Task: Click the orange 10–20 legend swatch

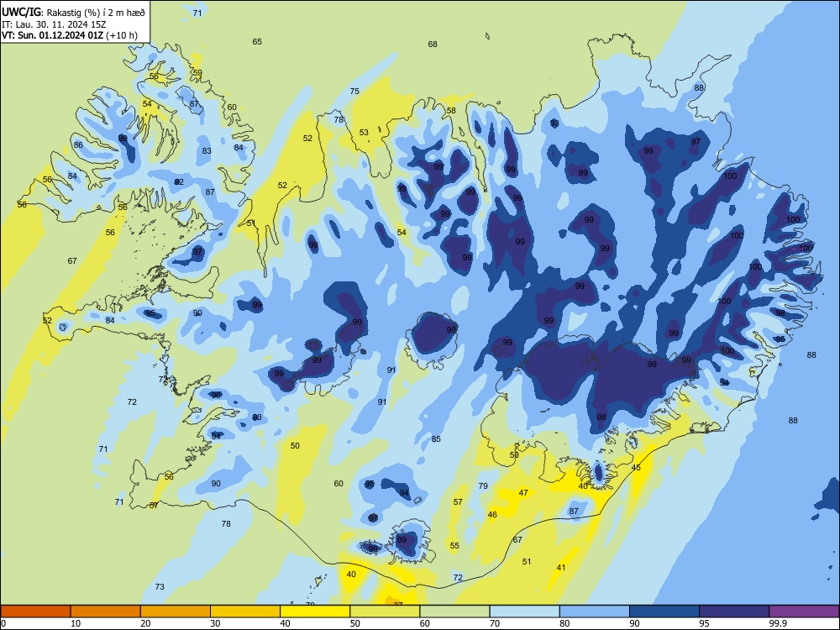Action: [x=106, y=612]
